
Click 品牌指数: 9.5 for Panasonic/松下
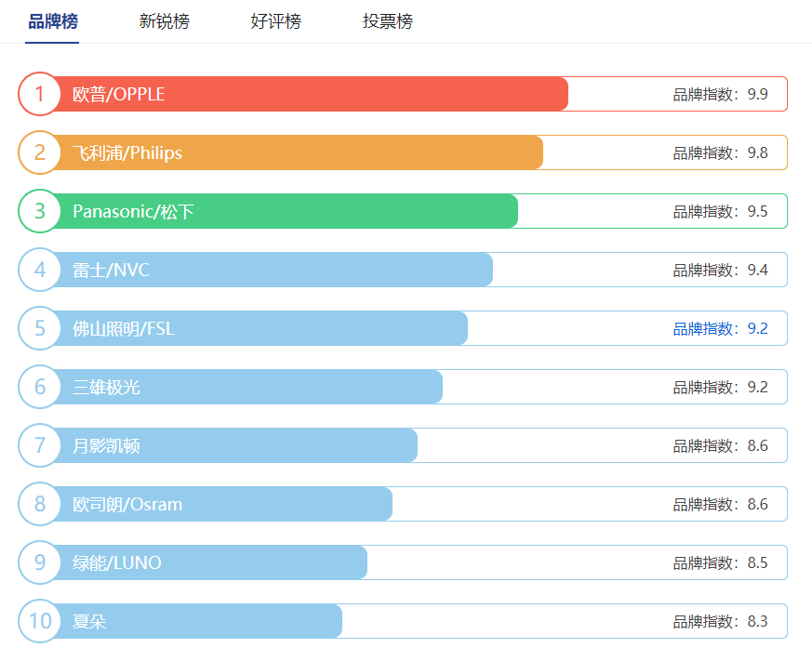[x=720, y=211]
